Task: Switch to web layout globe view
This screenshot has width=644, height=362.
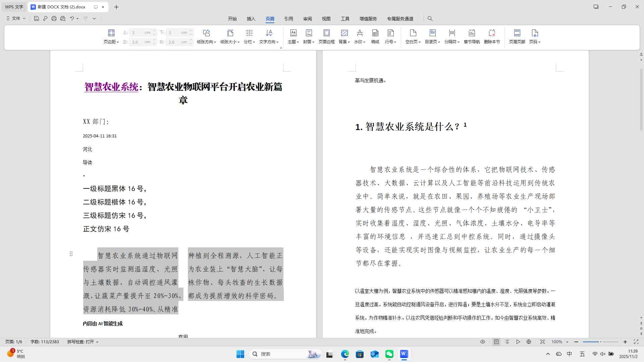Action: [529, 342]
